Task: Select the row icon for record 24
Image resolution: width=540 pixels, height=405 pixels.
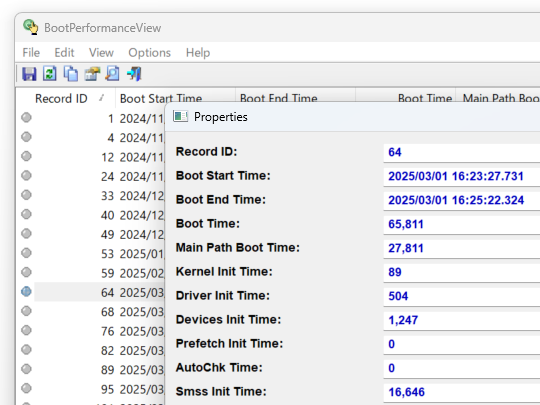Action: (x=27, y=176)
